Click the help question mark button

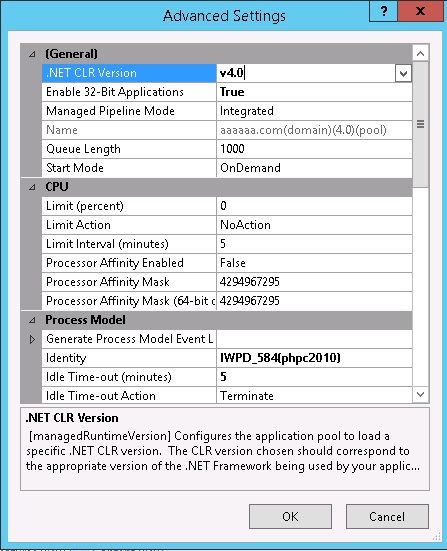tap(383, 11)
